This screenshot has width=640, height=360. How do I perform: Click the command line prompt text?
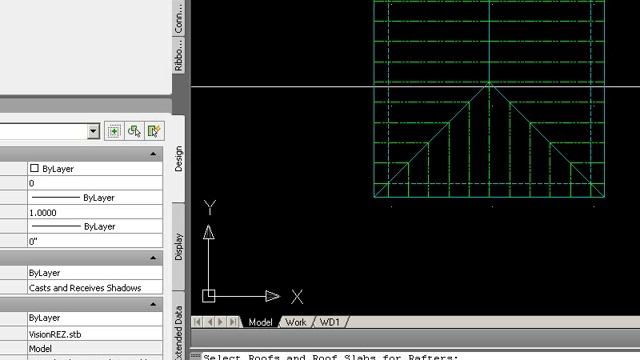point(331,357)
